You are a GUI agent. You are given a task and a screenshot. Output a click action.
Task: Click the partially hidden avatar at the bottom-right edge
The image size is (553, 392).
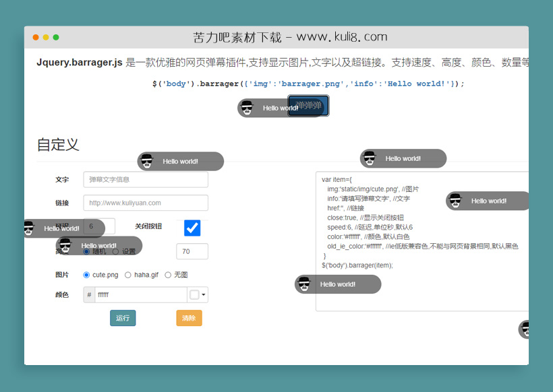point(526,329)
